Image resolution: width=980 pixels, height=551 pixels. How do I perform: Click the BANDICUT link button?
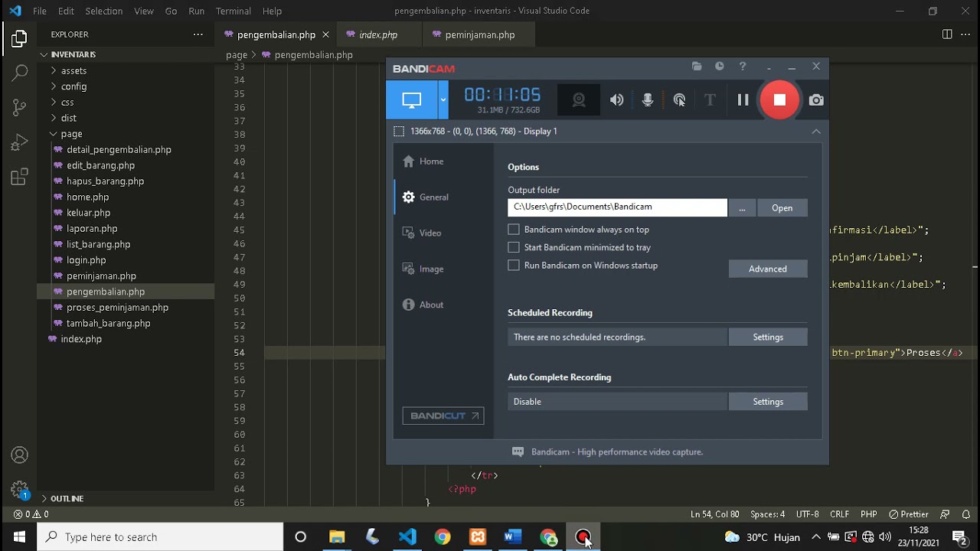(443, 416)
